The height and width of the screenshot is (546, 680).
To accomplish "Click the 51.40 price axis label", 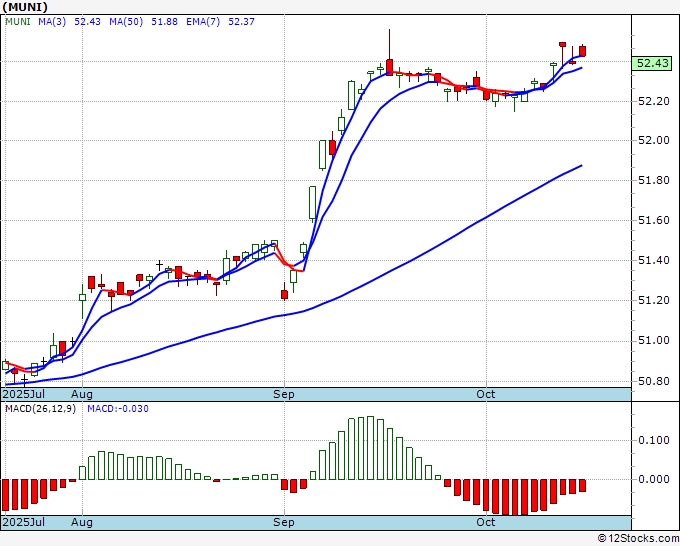I will [x=654, y=260].
